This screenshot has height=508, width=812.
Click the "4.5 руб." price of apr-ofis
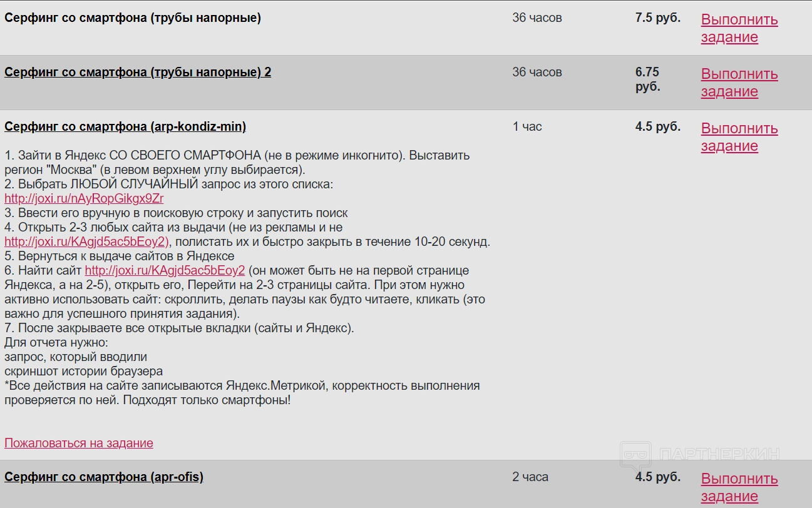tap(657, 477)
